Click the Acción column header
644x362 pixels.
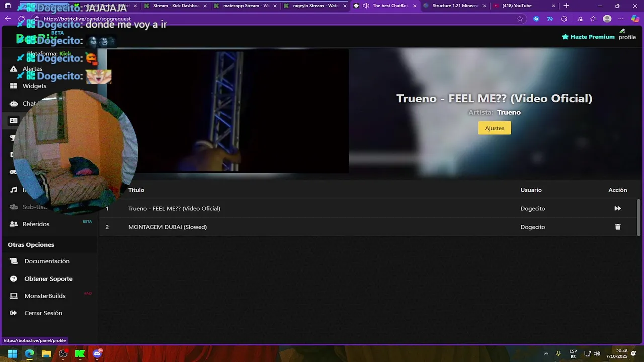pyautogui.click(x=618, y=190)
